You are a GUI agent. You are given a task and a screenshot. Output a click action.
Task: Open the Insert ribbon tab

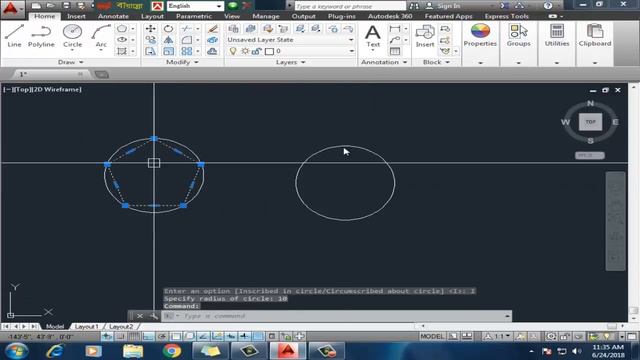[x=76, y=16]
